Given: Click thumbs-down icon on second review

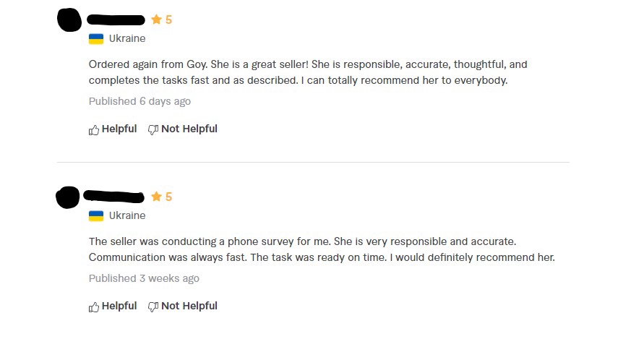Looking at the screenshot, I should 153,307.
